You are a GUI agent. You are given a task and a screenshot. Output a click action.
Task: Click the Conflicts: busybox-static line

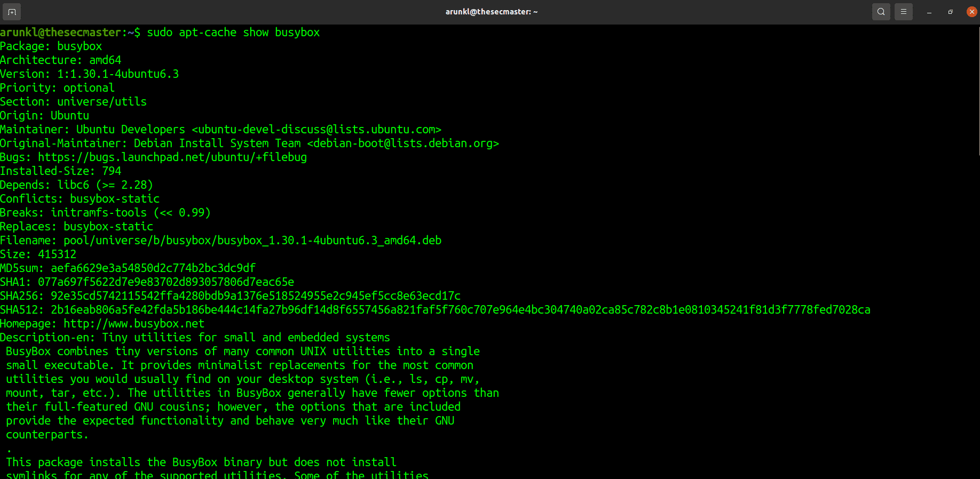click(80, 199)
